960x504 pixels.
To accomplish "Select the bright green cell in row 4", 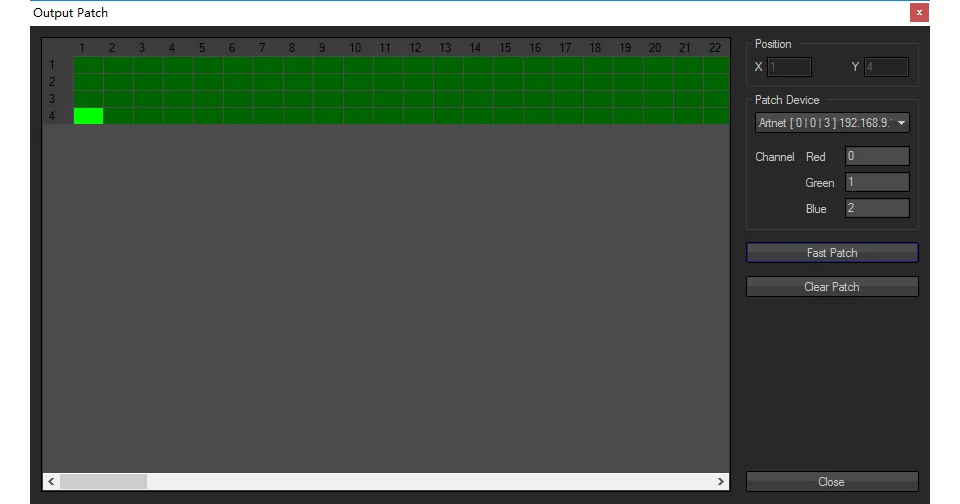I will (x=88, y=116).
